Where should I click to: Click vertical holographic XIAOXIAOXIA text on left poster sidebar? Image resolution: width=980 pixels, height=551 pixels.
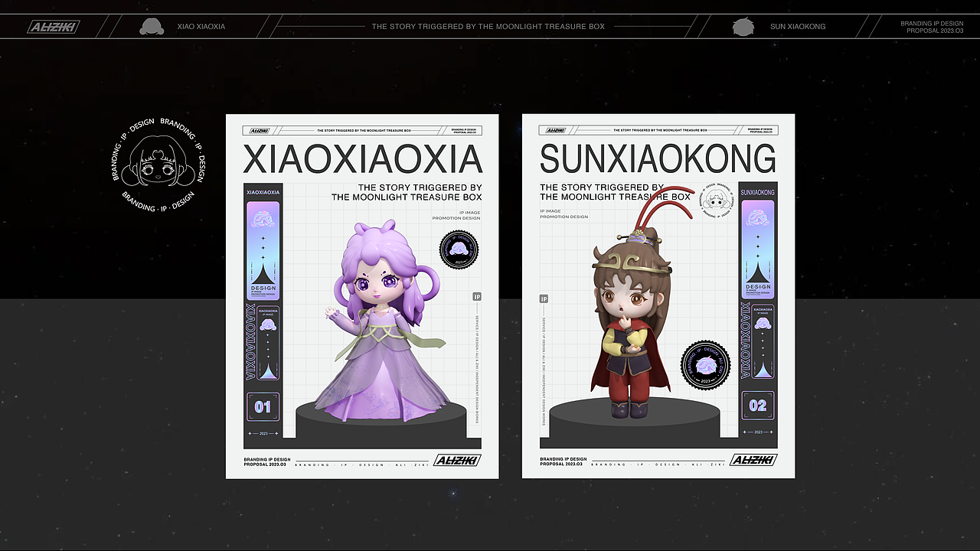pos(251,342)
